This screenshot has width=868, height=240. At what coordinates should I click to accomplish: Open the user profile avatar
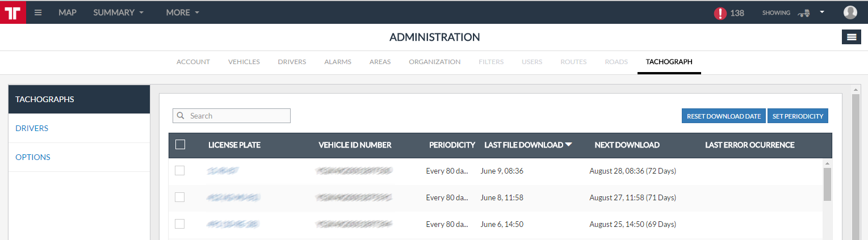[850, 12]
